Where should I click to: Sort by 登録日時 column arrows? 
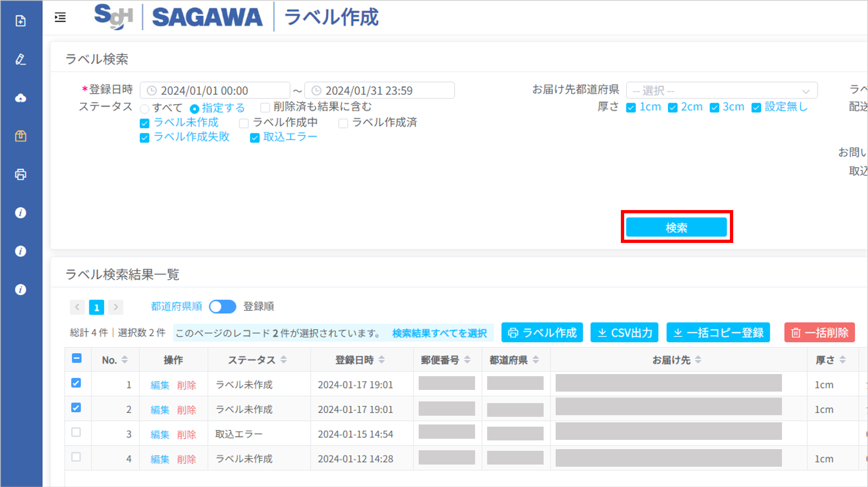click(x=382, y=360)
